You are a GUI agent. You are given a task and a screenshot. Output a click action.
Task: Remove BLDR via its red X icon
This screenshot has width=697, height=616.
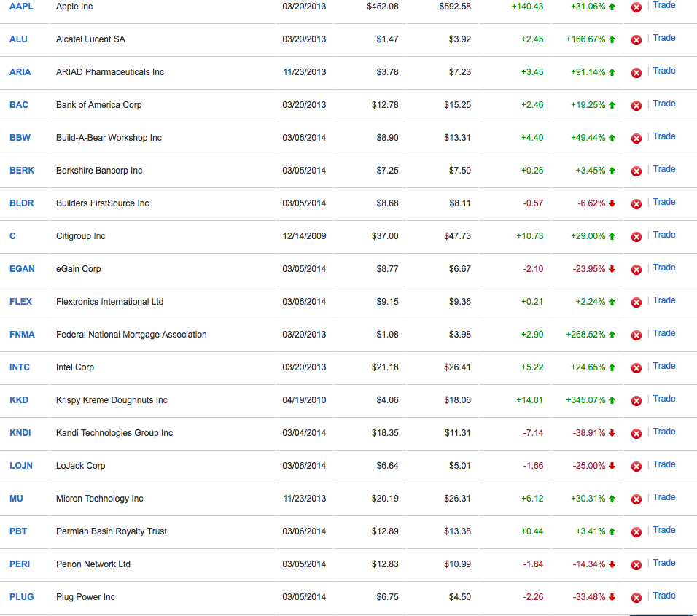point(636,204)
